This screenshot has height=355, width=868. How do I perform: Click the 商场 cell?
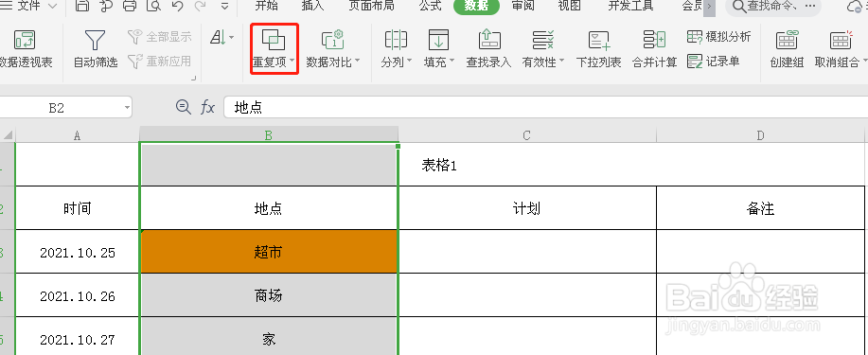click(x=269, y=295)
